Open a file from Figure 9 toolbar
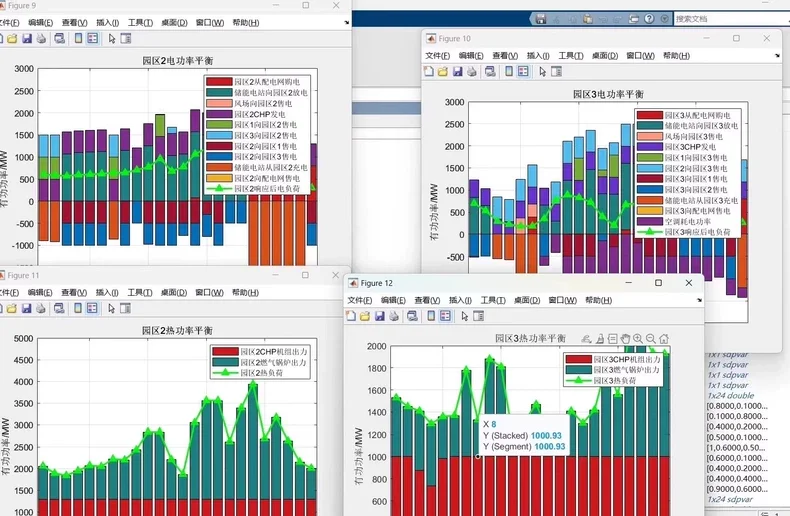The image size is (790, 516). click(x=12, y=38)
